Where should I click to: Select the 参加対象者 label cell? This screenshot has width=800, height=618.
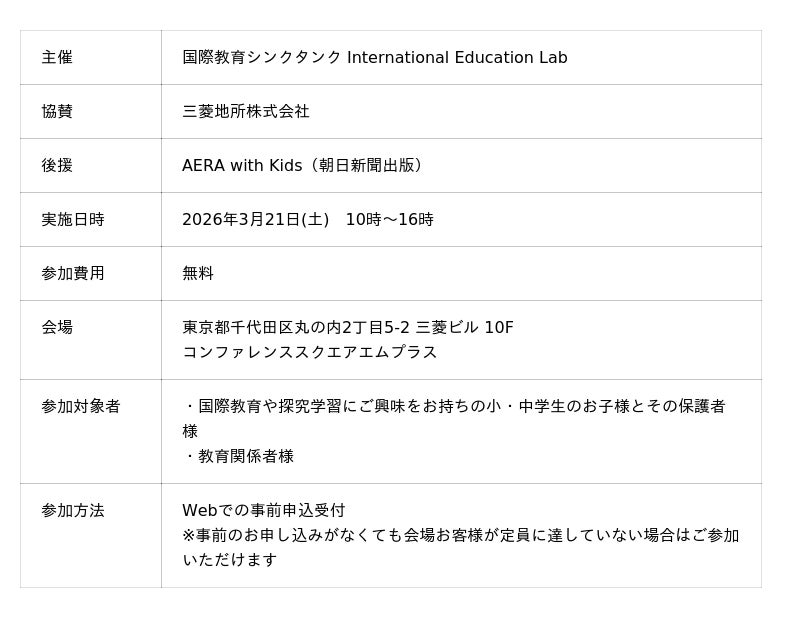(81, 407)
